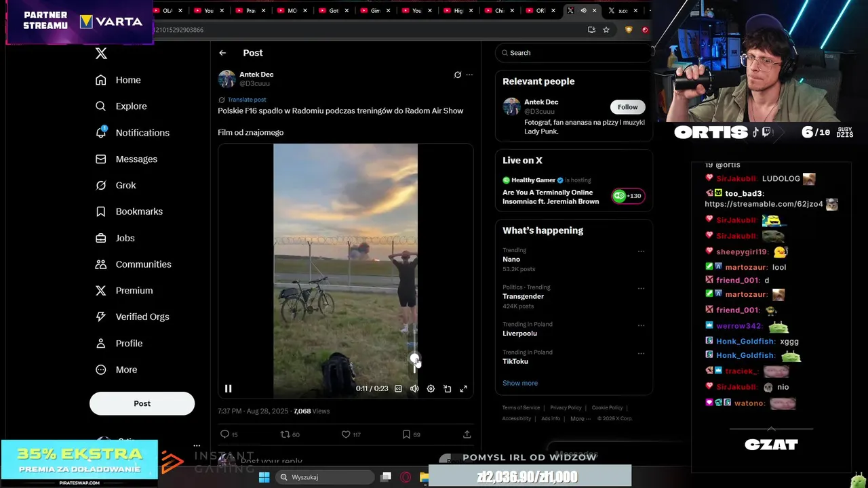Click install app icon in address bar
The width and height of the screenshot is (868, 488).
pyautogui.click(x=591, y=30)
